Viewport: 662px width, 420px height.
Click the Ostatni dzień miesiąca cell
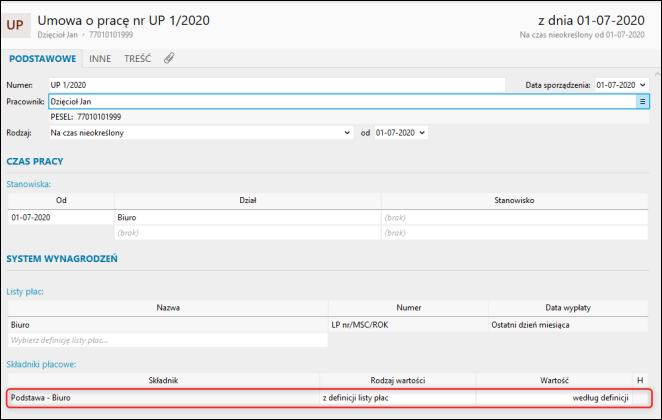(x=568, y=325)
